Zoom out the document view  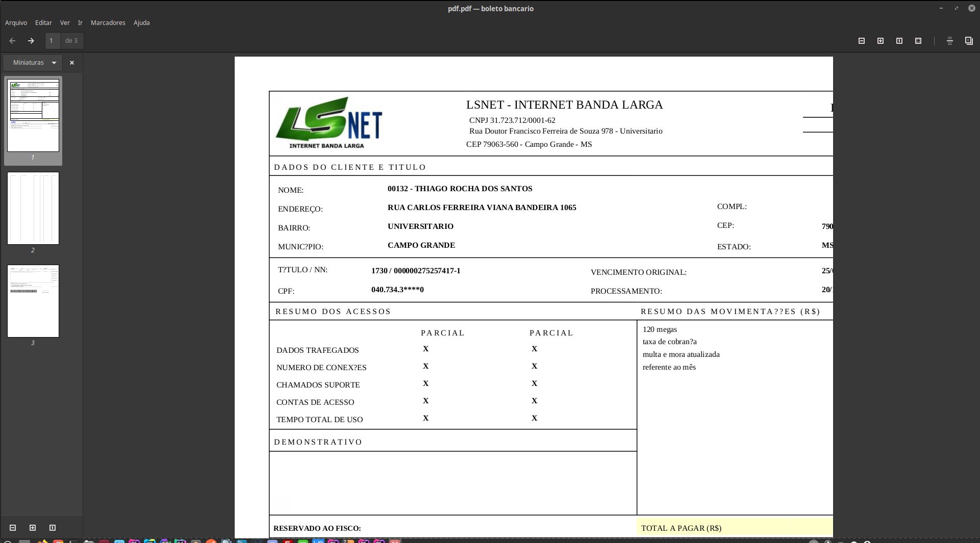pyautogui.click(x=861, y=41)
